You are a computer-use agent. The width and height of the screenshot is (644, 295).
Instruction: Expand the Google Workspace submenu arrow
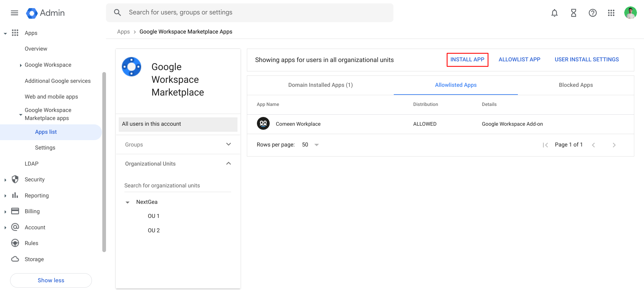21,65
